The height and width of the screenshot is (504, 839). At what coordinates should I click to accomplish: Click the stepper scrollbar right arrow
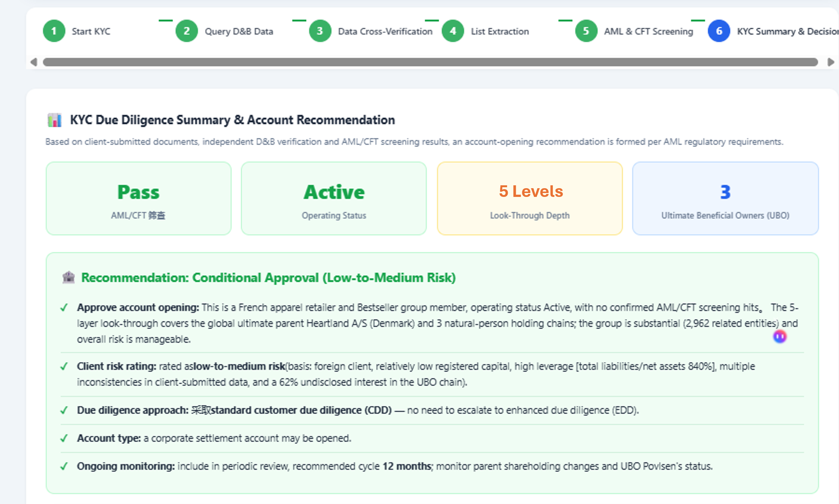(x=831, y=62)
